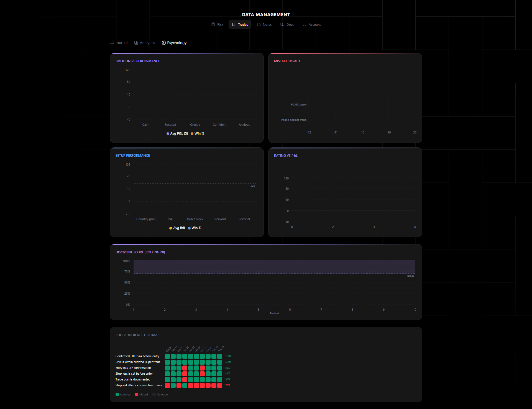Click the Journal book icon
The height and width of the screenshot is (409, 532).
point(112,43)
